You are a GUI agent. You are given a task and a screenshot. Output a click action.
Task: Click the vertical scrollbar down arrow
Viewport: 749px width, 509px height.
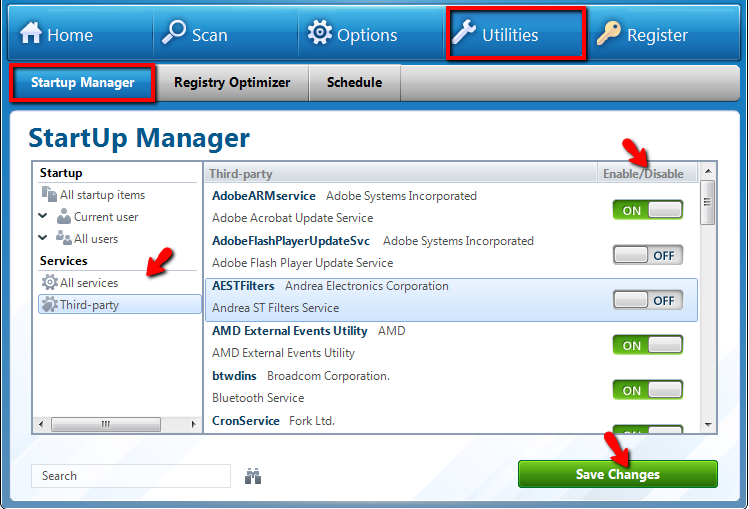708,424
